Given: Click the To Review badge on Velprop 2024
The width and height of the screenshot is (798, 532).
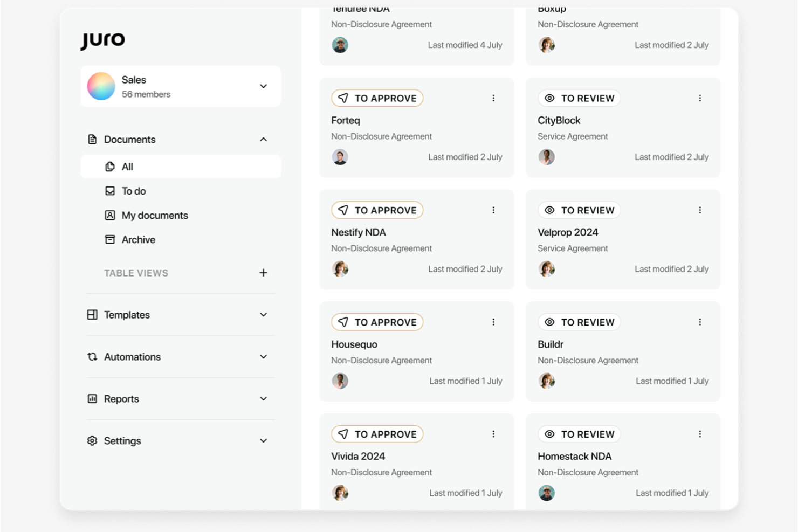Looking at the screenshot, I should coord(579,210).
